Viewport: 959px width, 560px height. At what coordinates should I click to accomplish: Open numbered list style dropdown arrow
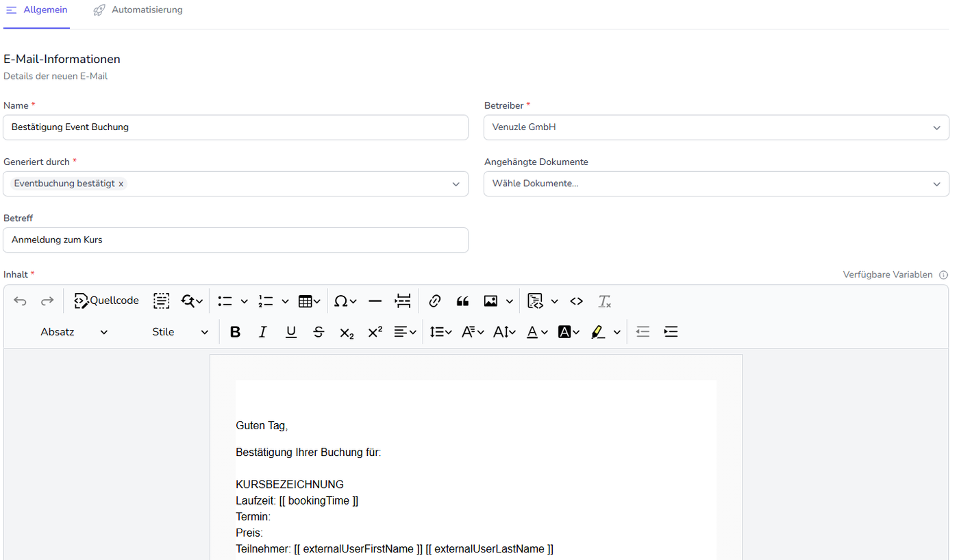(x=285, y=301)
